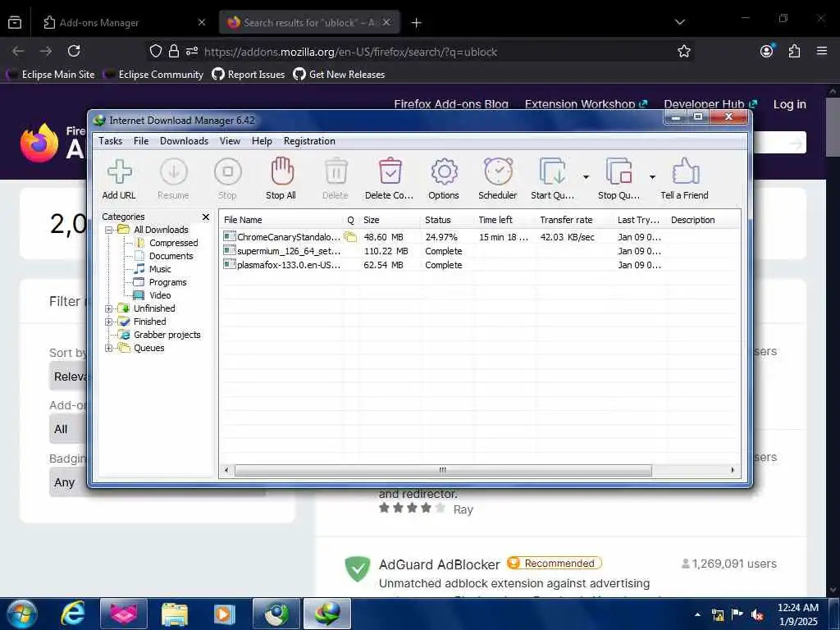Open the Developer Hub link

(710, 104)
